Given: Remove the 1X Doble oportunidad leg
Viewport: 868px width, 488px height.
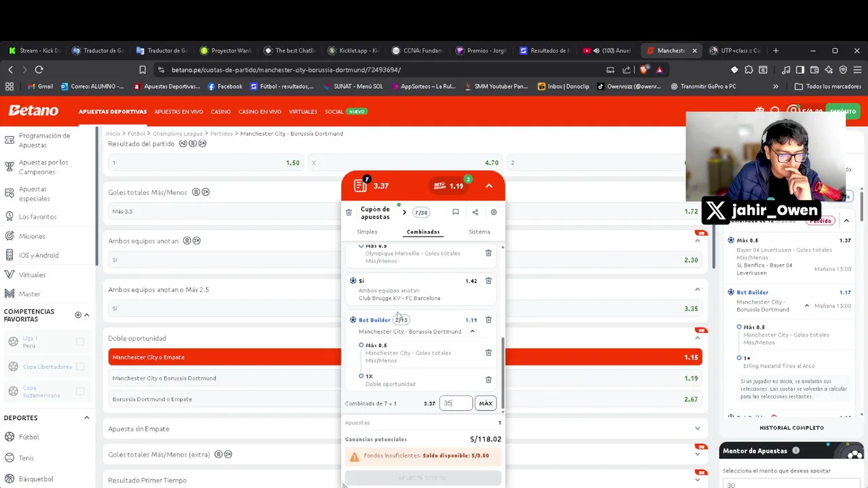Looking at the screenshot, I should point(488,380).
